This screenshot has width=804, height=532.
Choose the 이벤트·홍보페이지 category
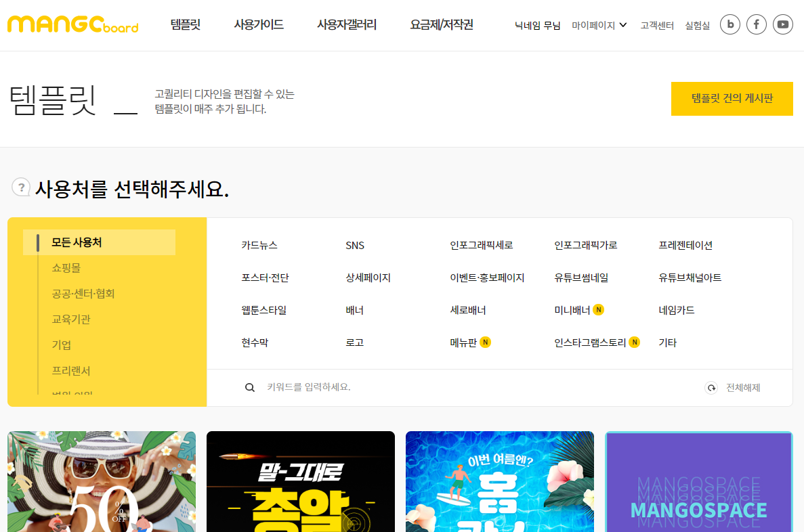point(487,278)
